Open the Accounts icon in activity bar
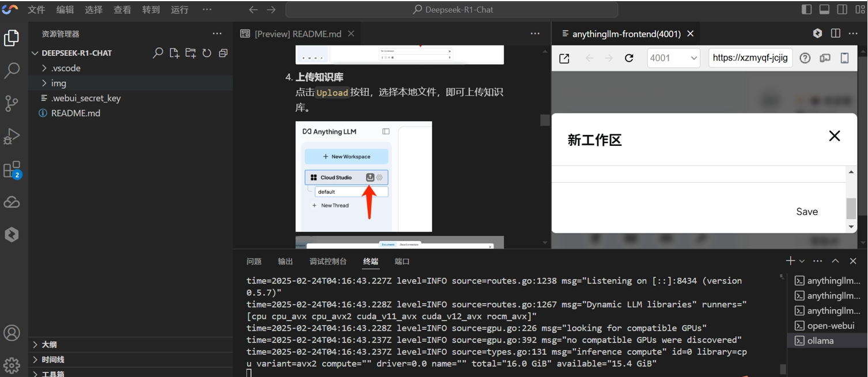The height and width of the screenshot is (377, 868). tap(12, 333)
